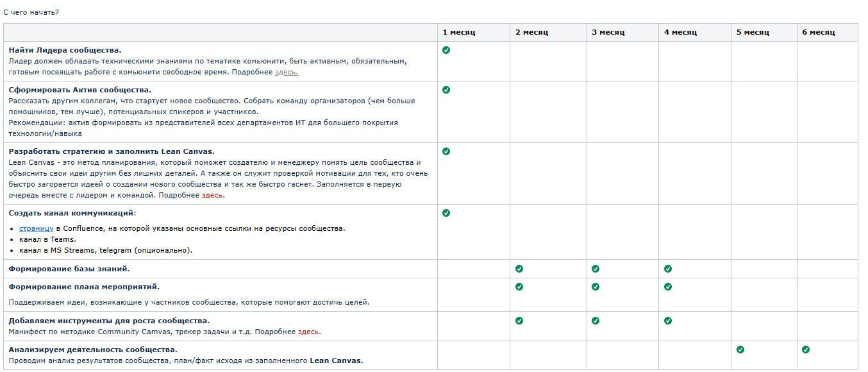
Task: Click the 3 месяц check for Формирование плана мероприятий
Action: [x=596, y=287]
